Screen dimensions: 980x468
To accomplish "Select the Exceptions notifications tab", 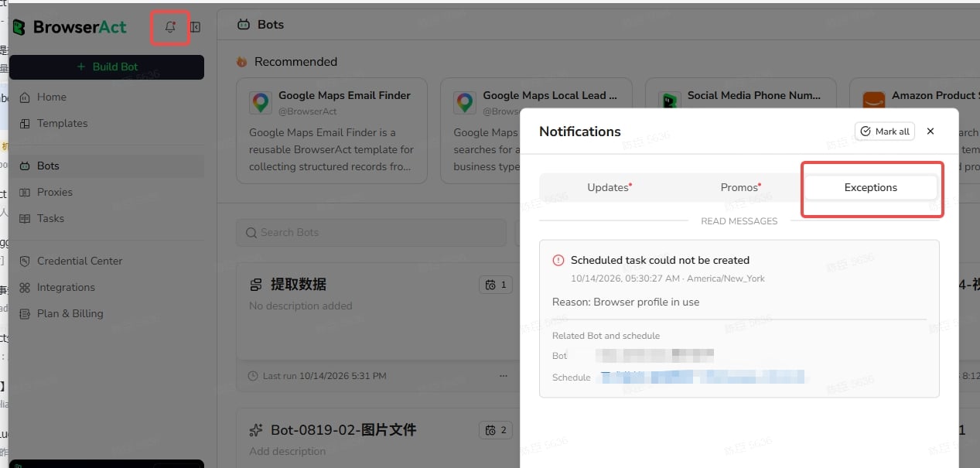I will tap(871, 187).
